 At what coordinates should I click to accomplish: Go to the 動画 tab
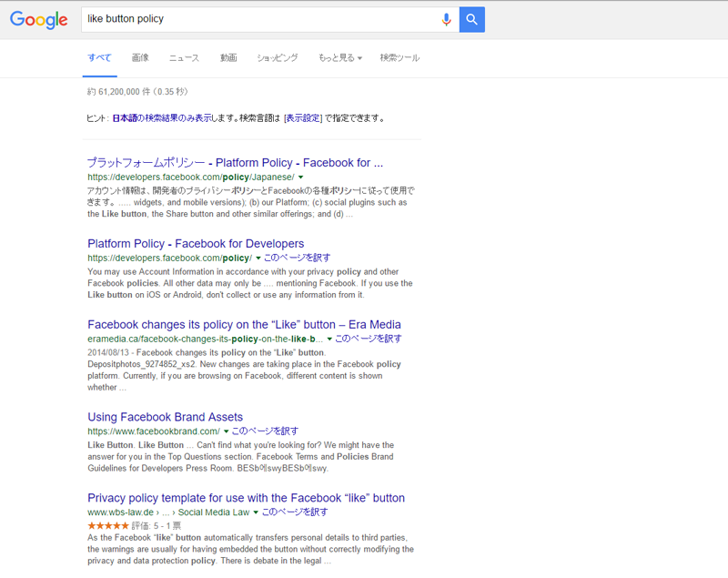pyautogui.click(x=228, y=57)
